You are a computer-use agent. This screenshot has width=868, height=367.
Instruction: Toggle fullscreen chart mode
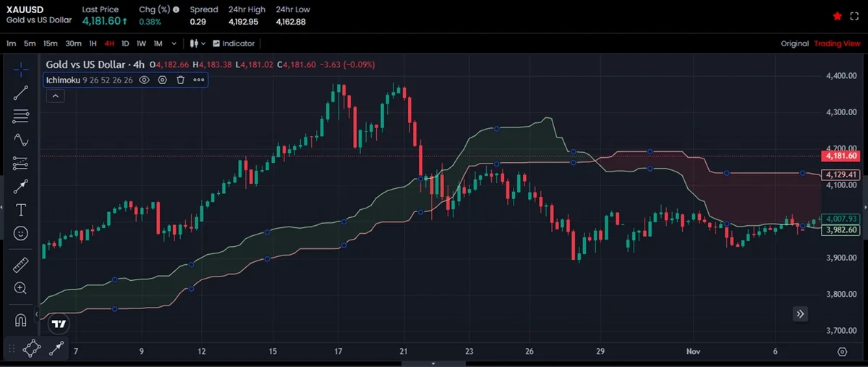854,15
